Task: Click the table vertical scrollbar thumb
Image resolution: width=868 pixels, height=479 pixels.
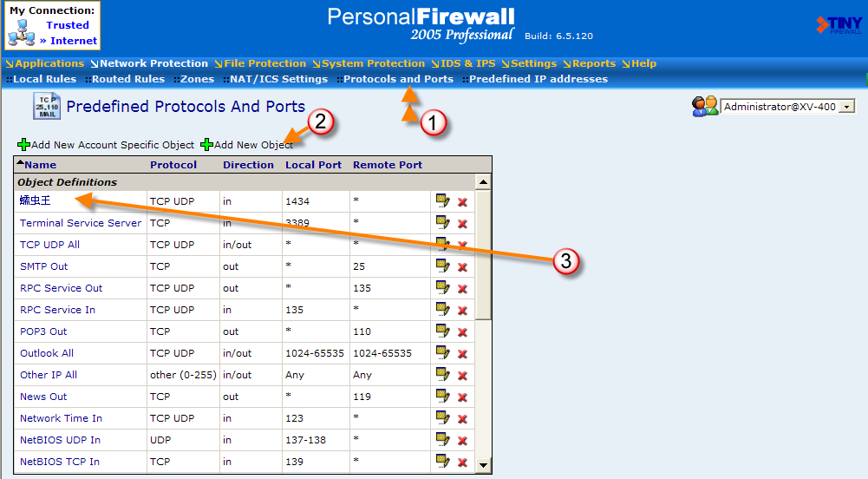Action: click(483, 255)
